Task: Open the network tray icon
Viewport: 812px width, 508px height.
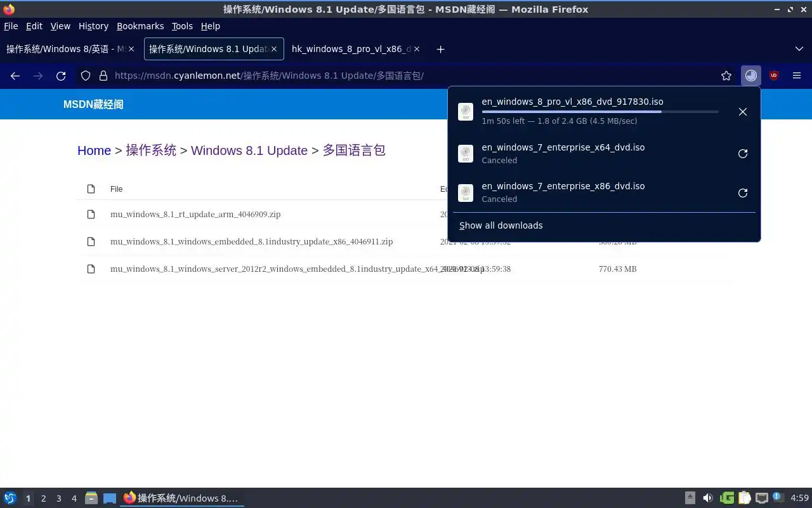Action: click(762, 498)
